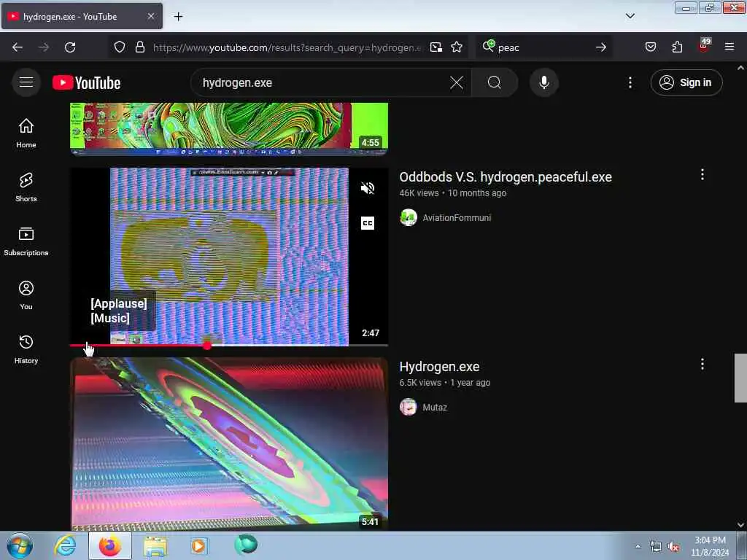Screen dimensions: 747x560
Task: Click the YouTube URL address bar
Action: pos(287,47)
